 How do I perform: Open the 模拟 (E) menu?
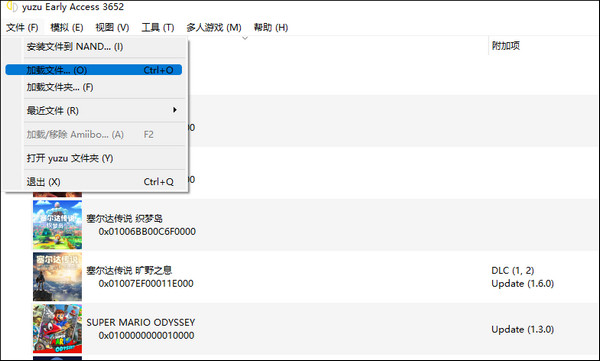(67, 28)
